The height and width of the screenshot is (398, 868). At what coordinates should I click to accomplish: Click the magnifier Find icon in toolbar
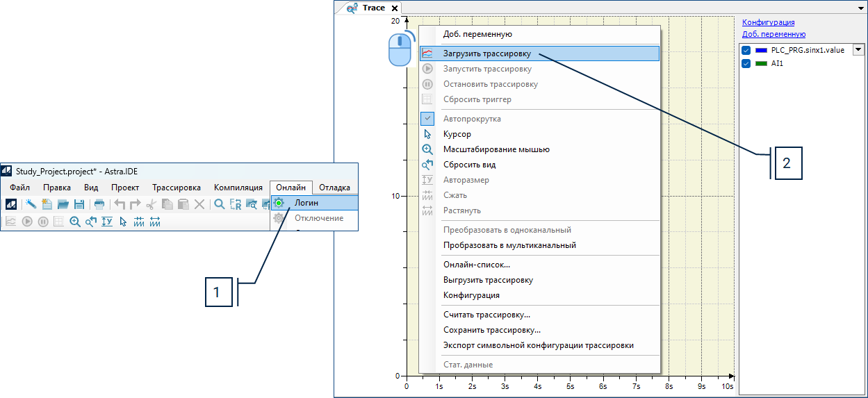pyautogui.click(x=219, y=204)
